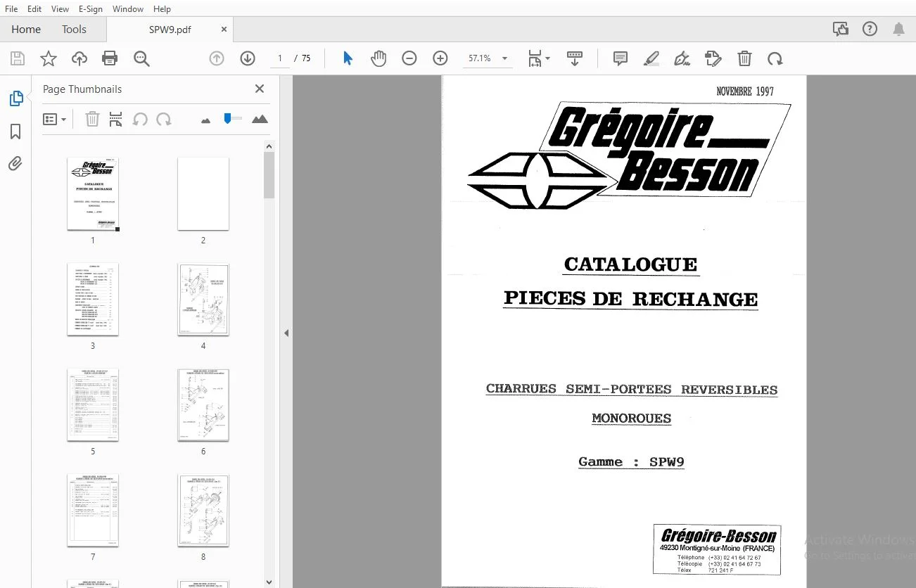Screen dimensions: 916x588
Task: Click the "NOVEMBRE 1997" date text
Action: point(744,91)
